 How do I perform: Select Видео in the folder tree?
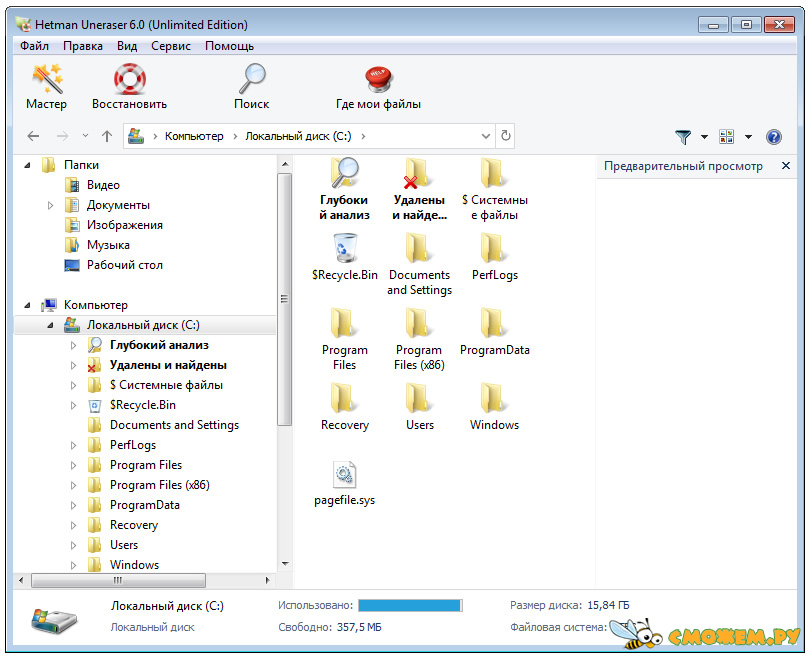(x=103, y=185)
